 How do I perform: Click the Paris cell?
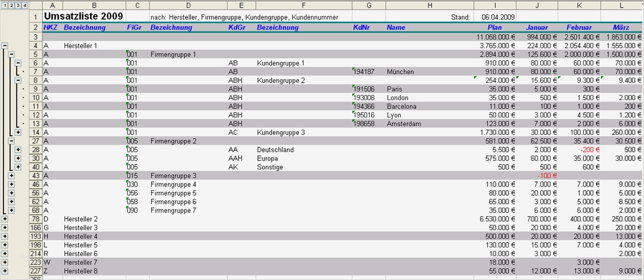[430, 89]
